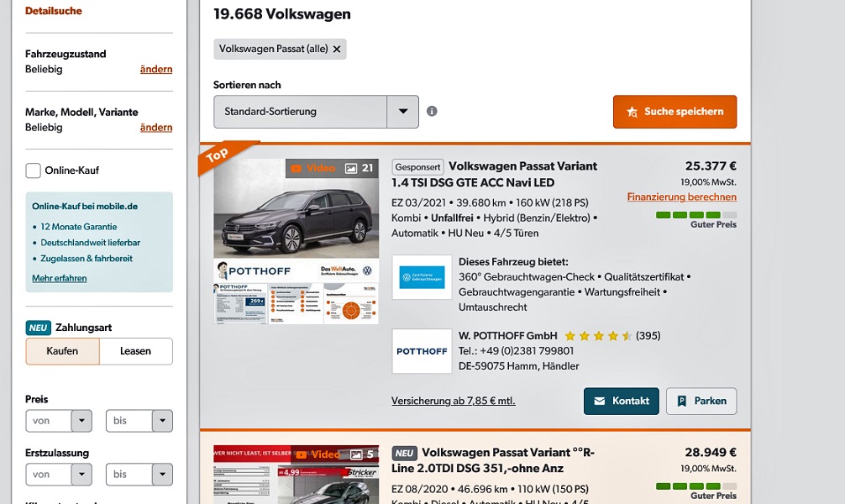The width and height of the screenshot is (845, 504).
Task: Click the Zertifizierte Gebrauchtwagen logo
Action: click(x=422, y=277)
